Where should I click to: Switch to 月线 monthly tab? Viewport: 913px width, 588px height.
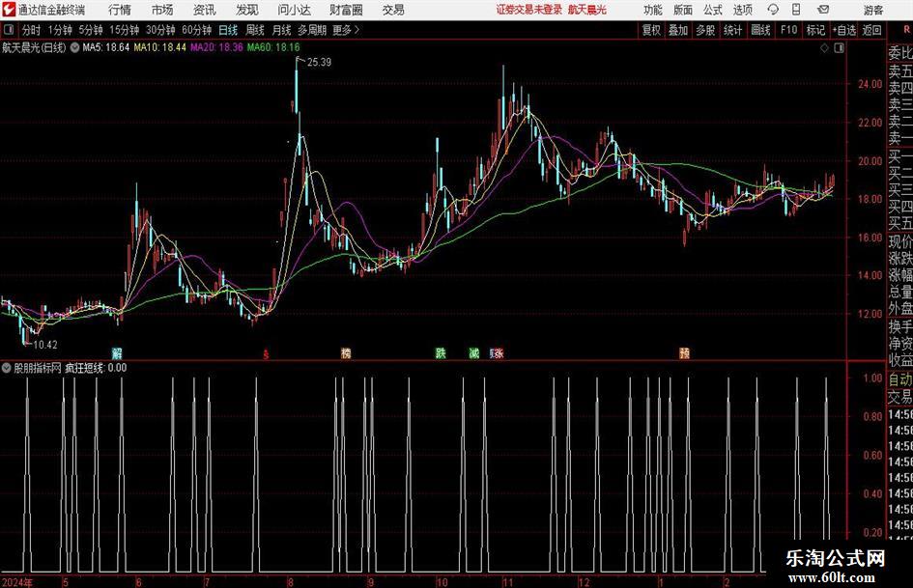click(x=282, y=30)
